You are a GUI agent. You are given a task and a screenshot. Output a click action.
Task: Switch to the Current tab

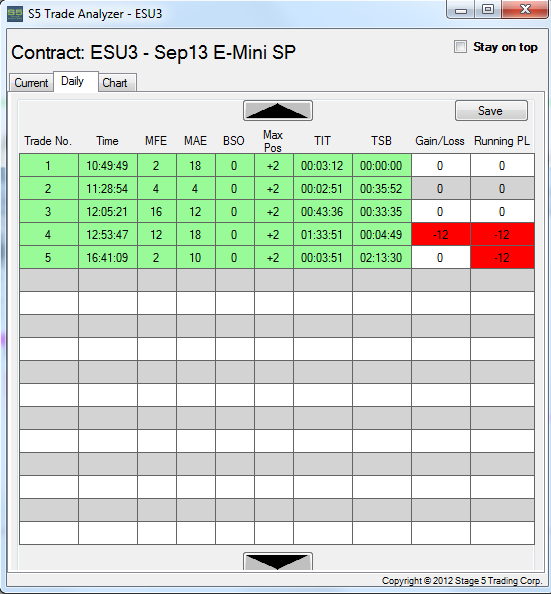tap(31, 83)
